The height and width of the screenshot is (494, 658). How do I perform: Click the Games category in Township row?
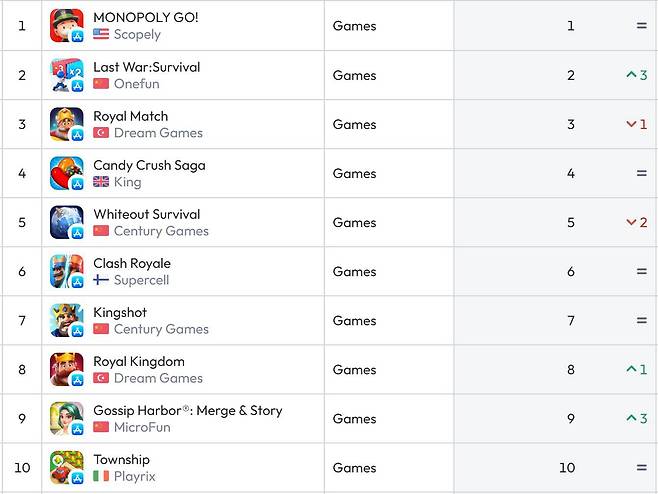pos(354,467)
